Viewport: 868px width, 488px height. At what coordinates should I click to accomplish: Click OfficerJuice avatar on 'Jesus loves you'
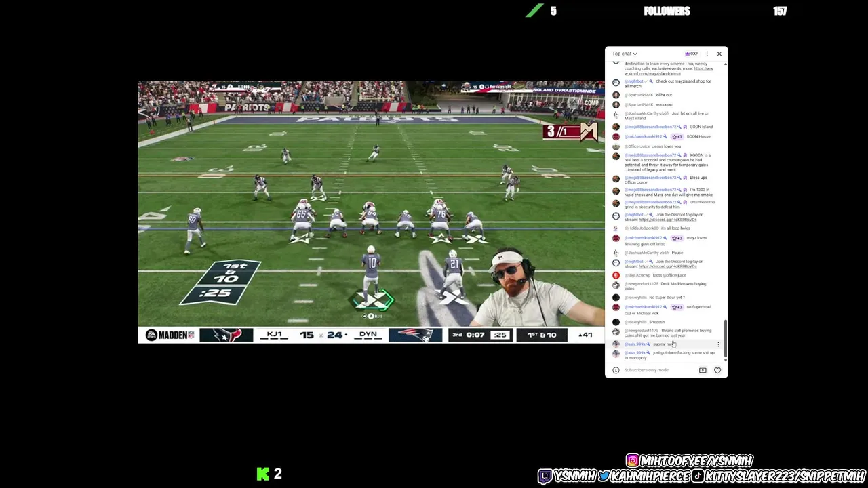pyautogui.click(x=616, y=146)
